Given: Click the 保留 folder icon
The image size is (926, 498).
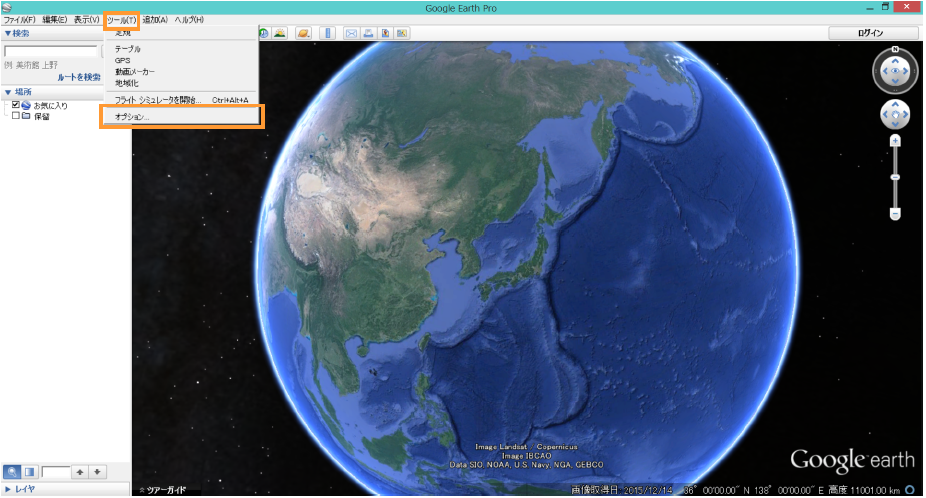Looking at the screenshot, I should coord(26,116).
